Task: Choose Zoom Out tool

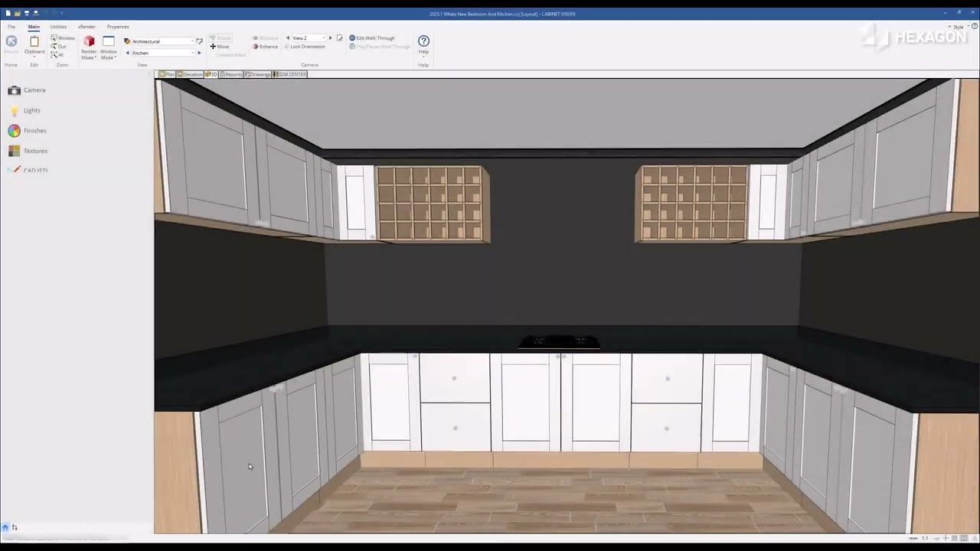Action: 58,46
